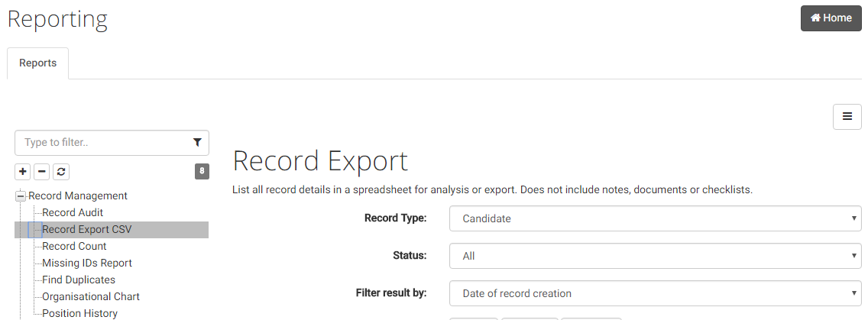Click the Record Export description text
Screen dimensions: 868x320
pyautogui.click(x=493, y=190)
